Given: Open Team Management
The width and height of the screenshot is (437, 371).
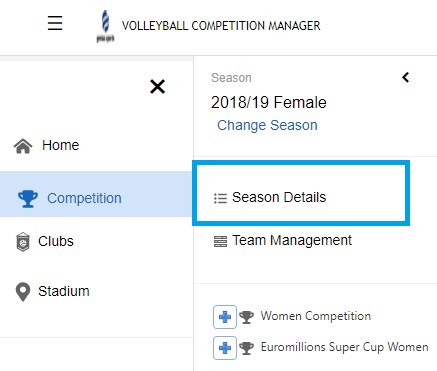Looking at the screenshot, I should (x=292, y=240).
